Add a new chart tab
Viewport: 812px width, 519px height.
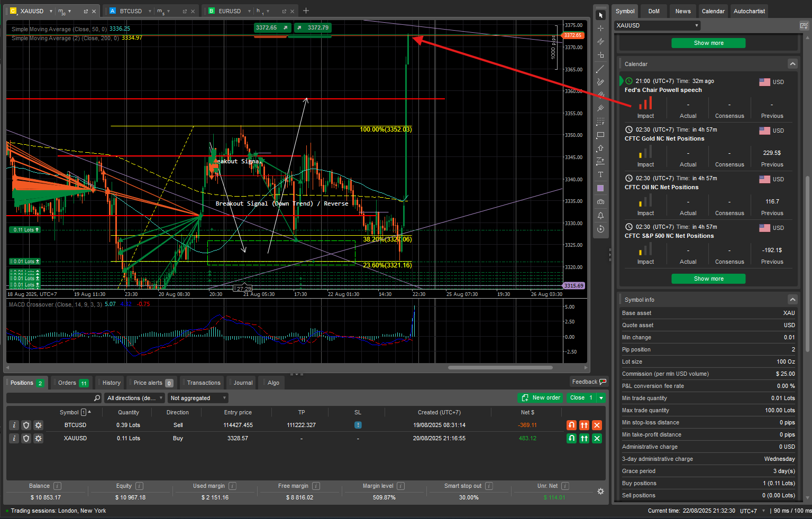click(306, 11)
